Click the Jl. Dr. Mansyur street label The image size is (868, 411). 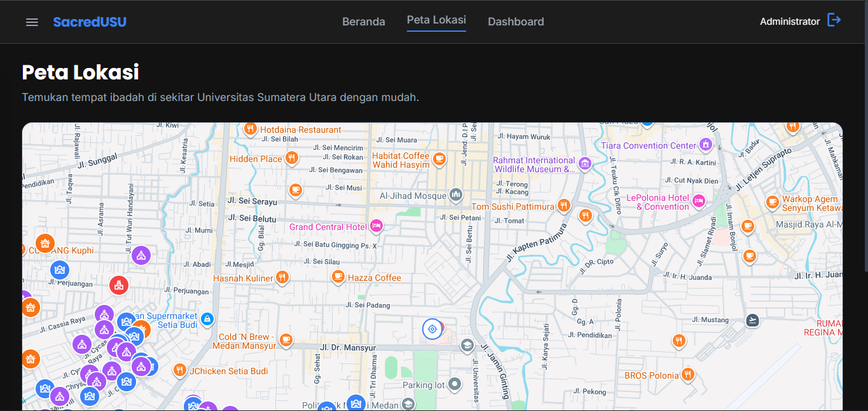348,348
